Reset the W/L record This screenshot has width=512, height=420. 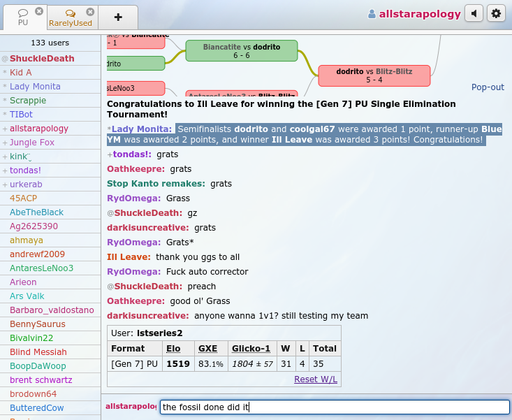point(316,379)
